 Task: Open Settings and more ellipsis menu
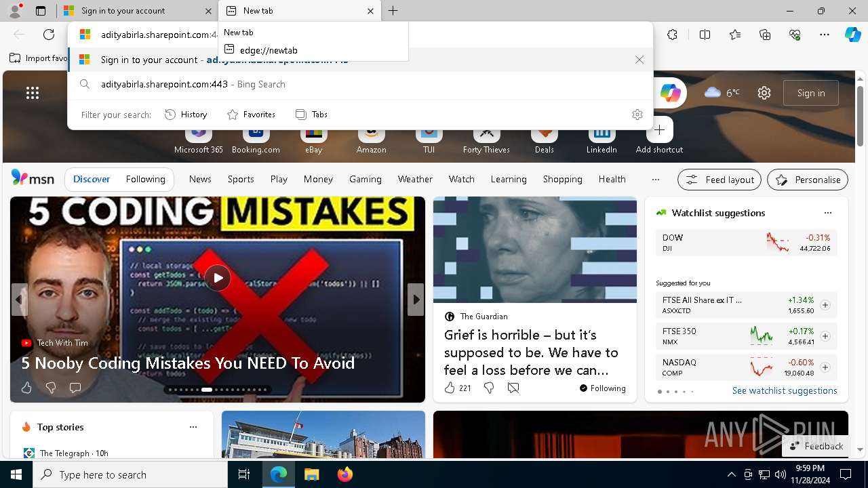coord(825,35)
